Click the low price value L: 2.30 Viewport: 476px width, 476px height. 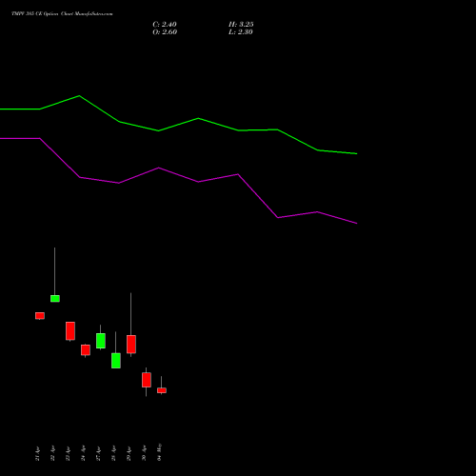point(241,32)
